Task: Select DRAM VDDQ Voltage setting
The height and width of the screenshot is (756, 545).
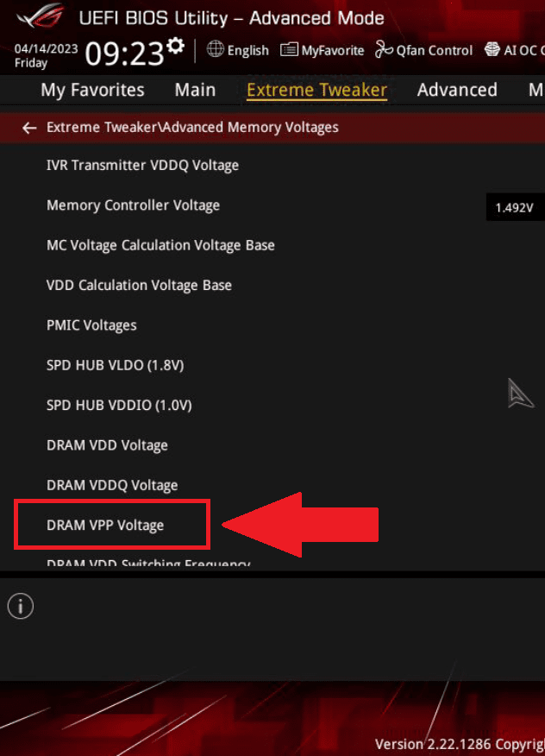Action: 112,485
